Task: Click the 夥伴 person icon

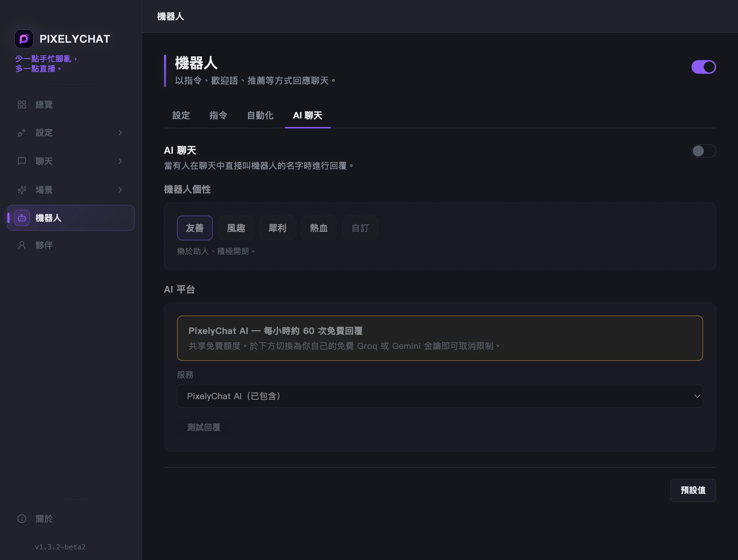Action: [22, 245]
